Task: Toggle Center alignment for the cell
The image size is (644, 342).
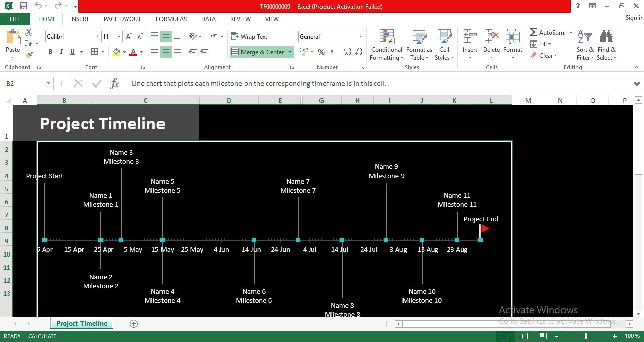Action: [x=166, y=52]
